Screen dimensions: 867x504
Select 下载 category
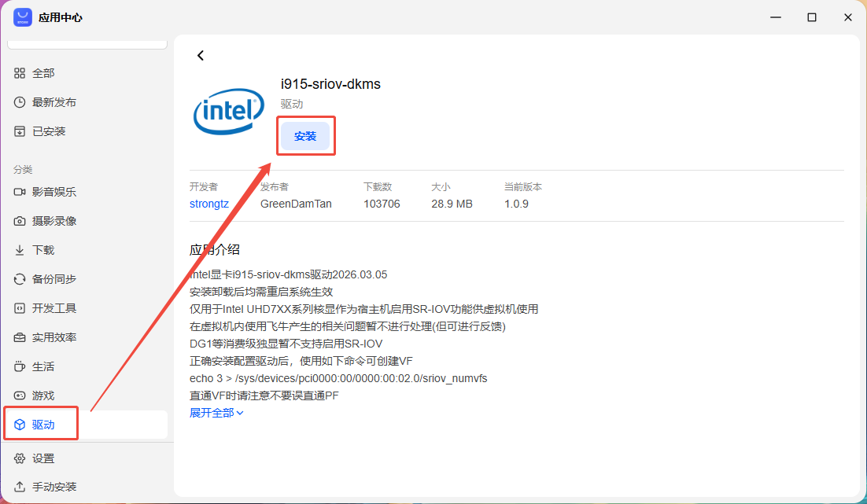87,250
